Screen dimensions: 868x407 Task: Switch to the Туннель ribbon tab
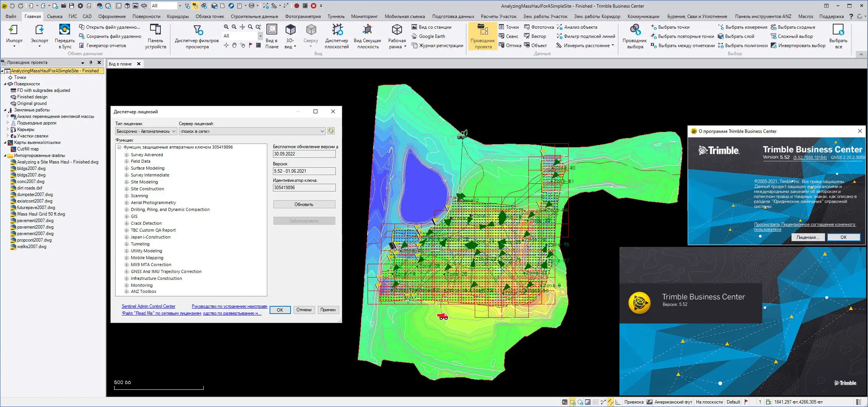click(336, 16)
